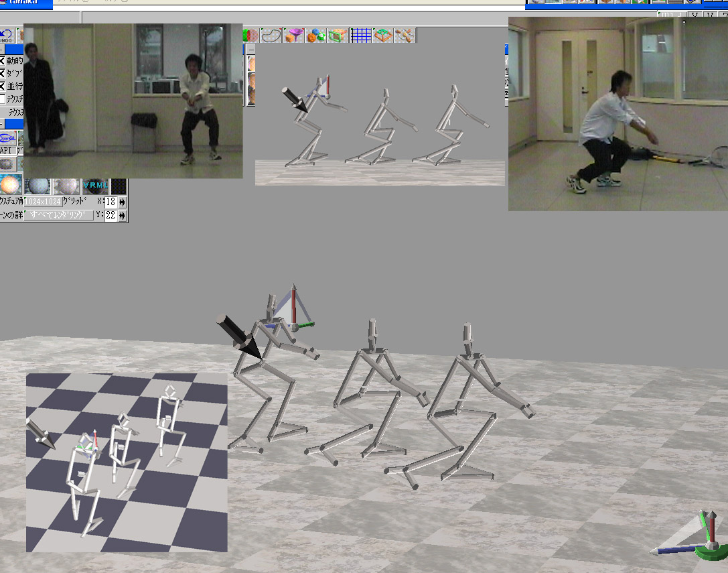Select the orange wireframe mesh tool
Image resolution: width=728 pixels, height=573 pixels.
point(384,36)
